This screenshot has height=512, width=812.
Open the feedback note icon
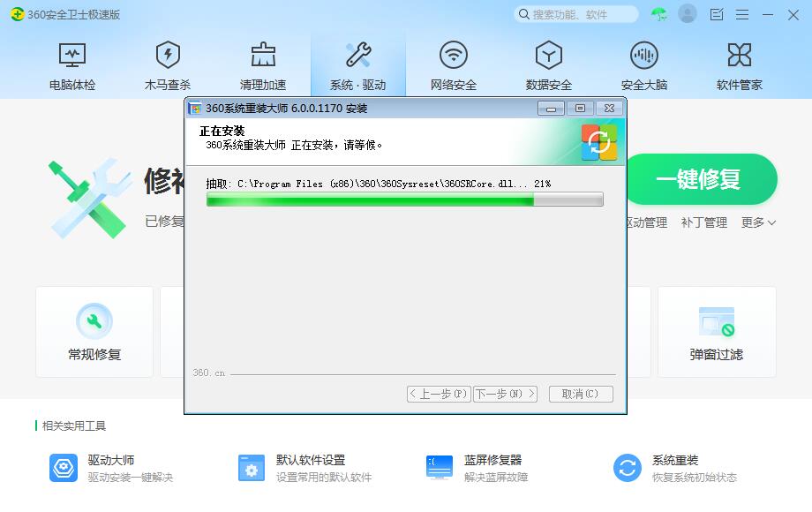pyautogui.click(x=717, y=14)
